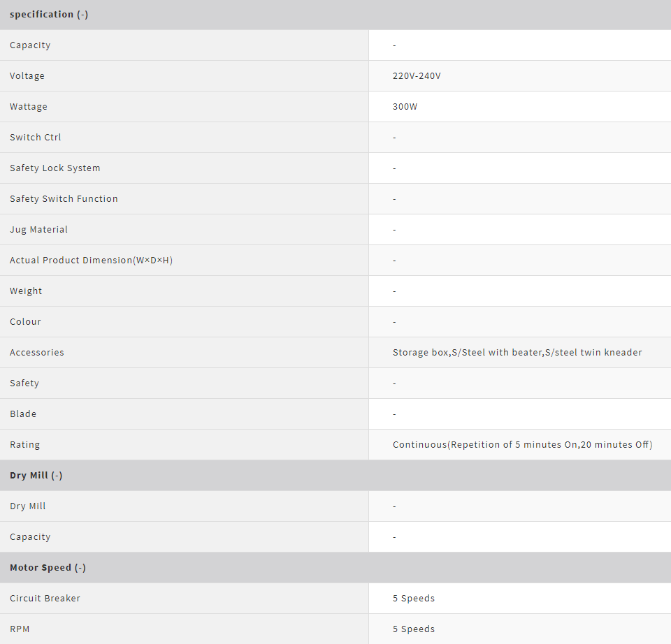Click the Rating value Continuous text
Viewport: 671px width, 644px height.
(x=522, y=445)
